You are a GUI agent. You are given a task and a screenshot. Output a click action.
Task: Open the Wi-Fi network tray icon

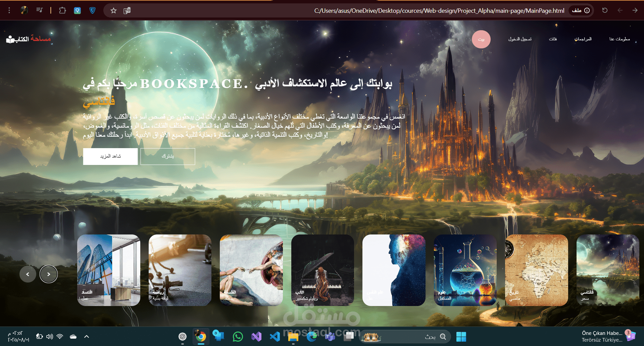60,336
